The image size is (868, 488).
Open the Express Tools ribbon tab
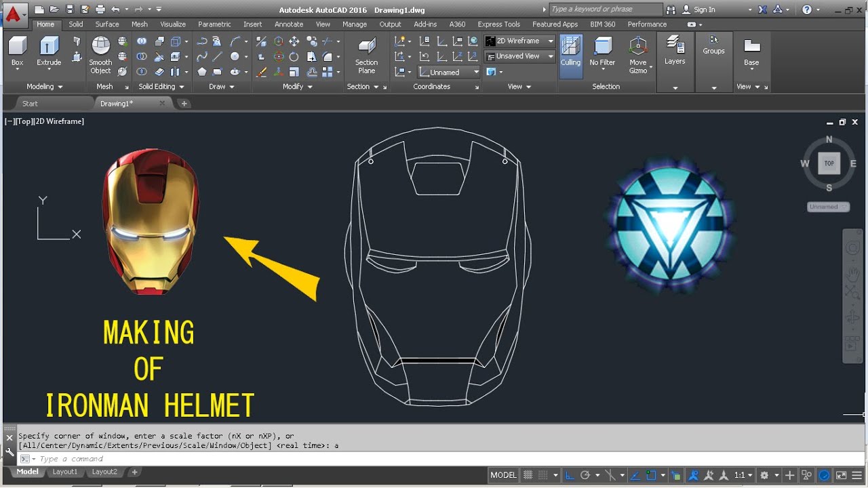(x=498, y=24)
